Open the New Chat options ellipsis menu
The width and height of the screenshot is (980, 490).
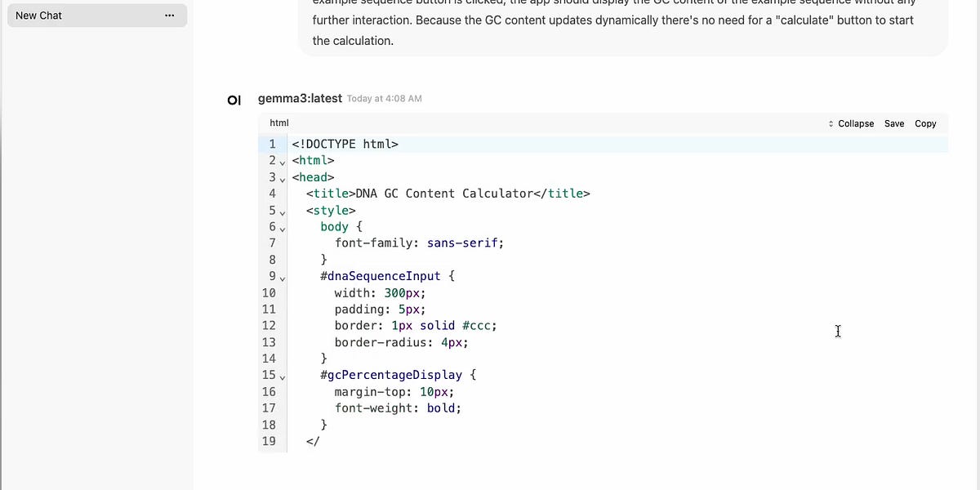[169, 16]
